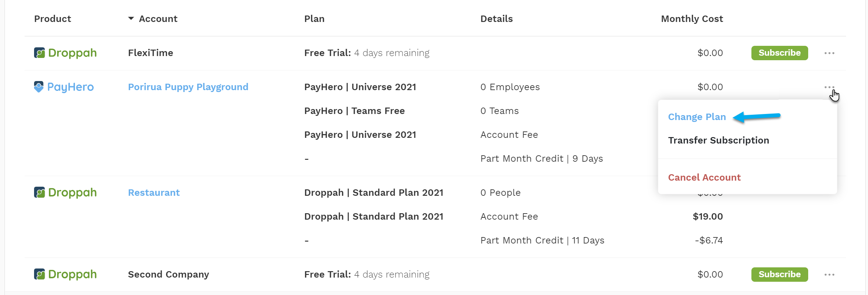Open three-dot menu for Second Company
Screen dimensions: 868x295
[x=829, y=275]
